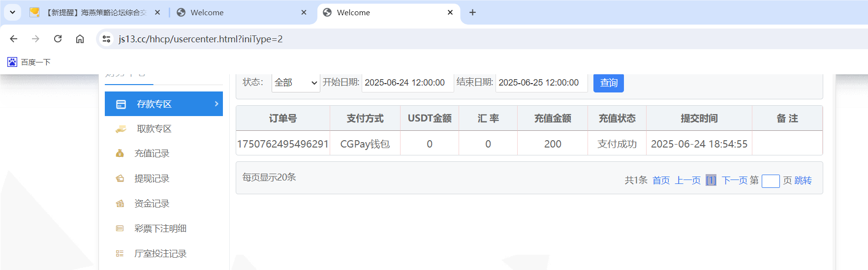Screen dimensions: 868x270
Task: Click the 支付成功 status cell
Action: pyautogui.click(x=617, y=144)
